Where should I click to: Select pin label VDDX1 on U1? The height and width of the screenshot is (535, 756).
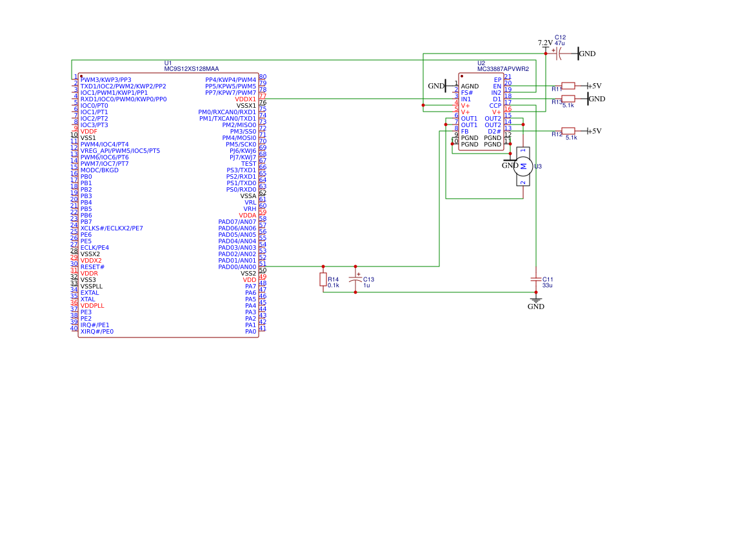(245, 99)
